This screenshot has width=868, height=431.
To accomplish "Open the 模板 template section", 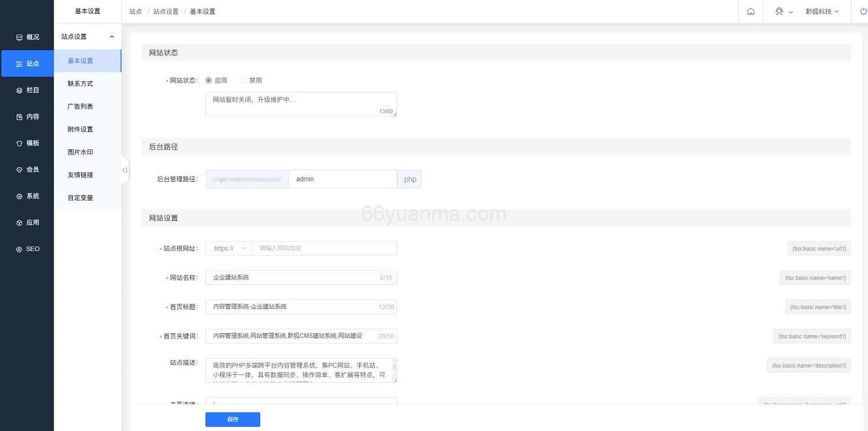I will (31, 143).
